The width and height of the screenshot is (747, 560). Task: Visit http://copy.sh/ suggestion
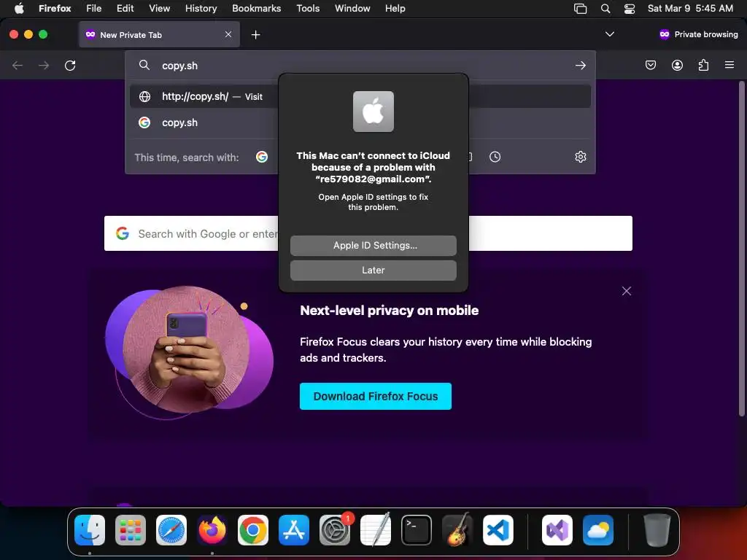coord(360,96)
